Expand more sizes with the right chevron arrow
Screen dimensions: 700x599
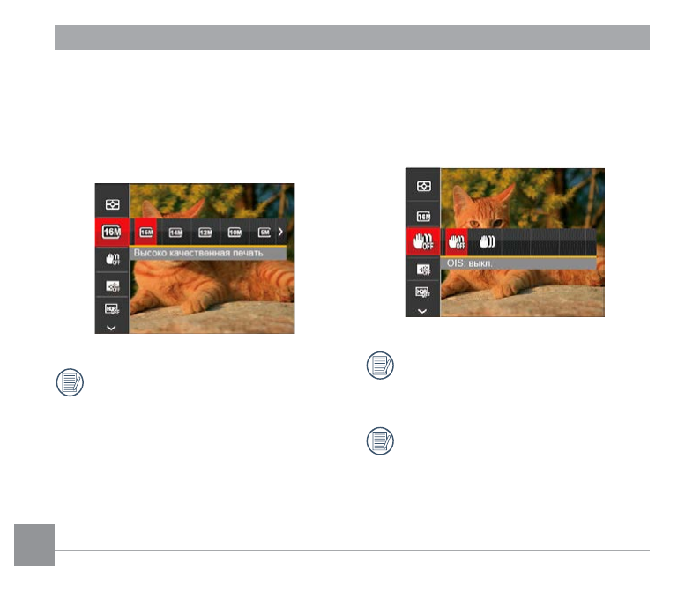pos(280,232)
